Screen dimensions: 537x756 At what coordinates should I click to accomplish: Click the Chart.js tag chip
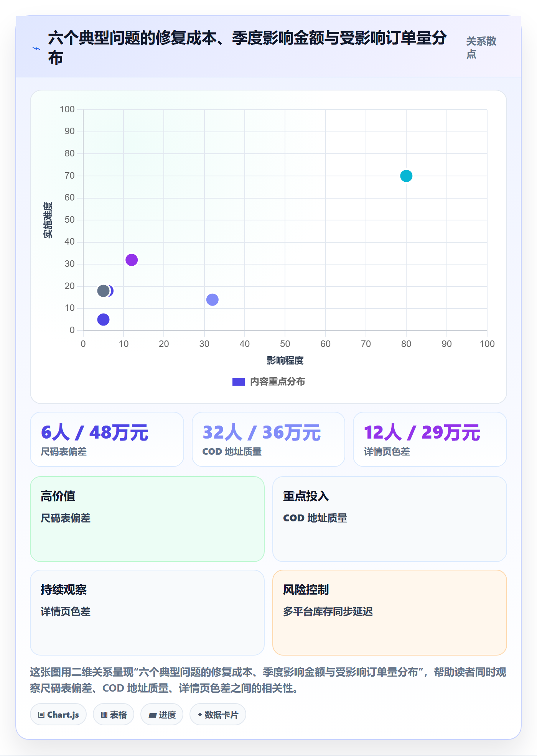[x=58, y=715]
